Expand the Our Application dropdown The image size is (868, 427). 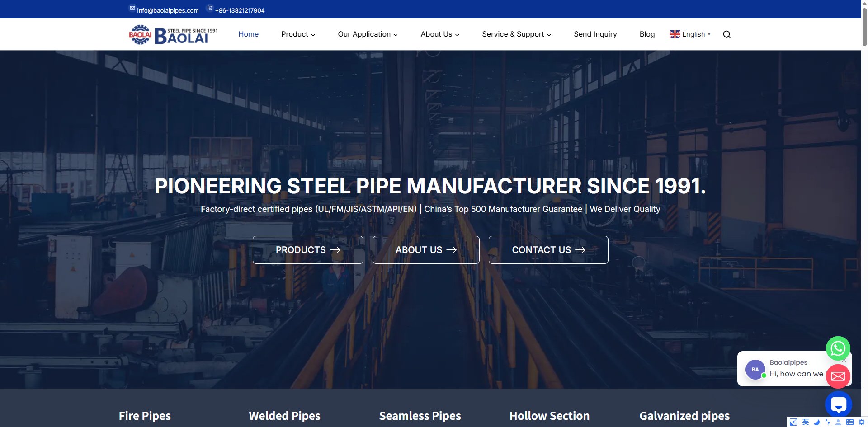[368, 34]
